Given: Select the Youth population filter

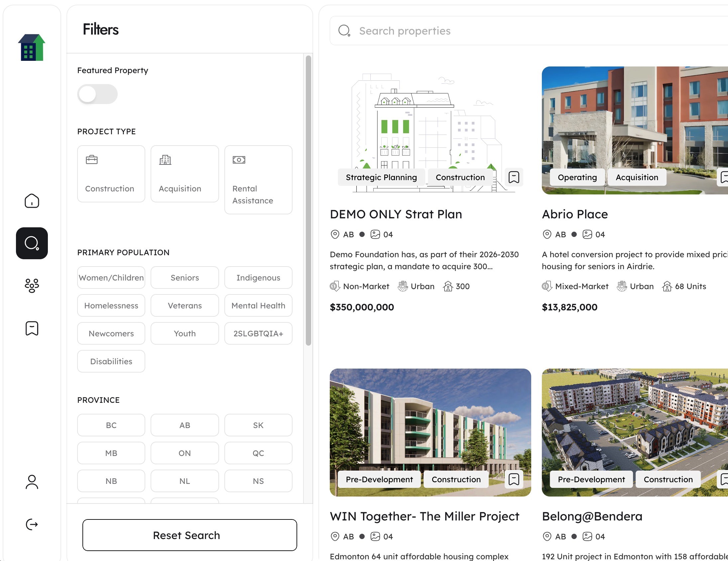Looking at the screenshot, I should pos(185,333).
